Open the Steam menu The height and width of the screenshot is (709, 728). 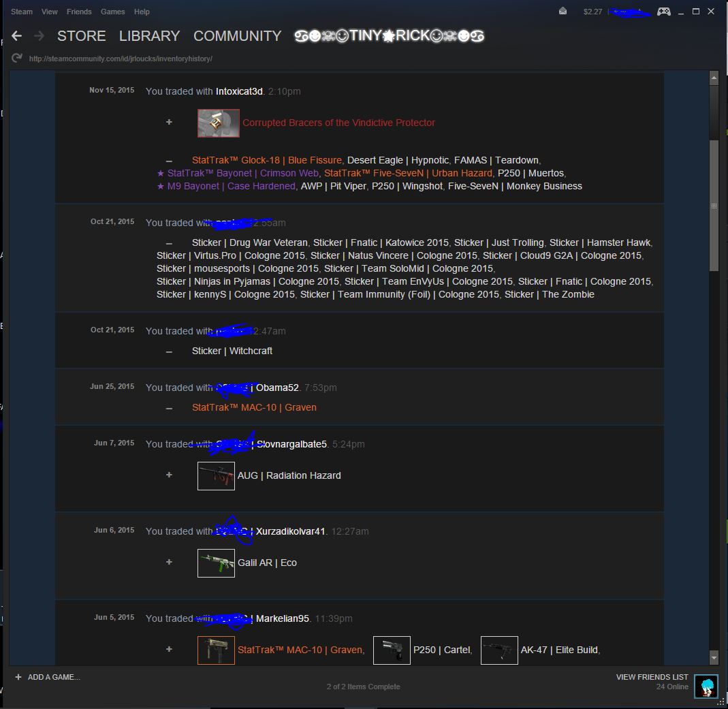tap(22, 12)
